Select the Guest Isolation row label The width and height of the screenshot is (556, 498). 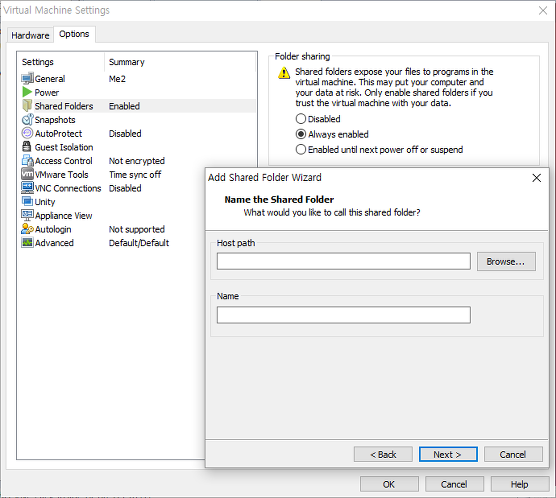[64, 147]
